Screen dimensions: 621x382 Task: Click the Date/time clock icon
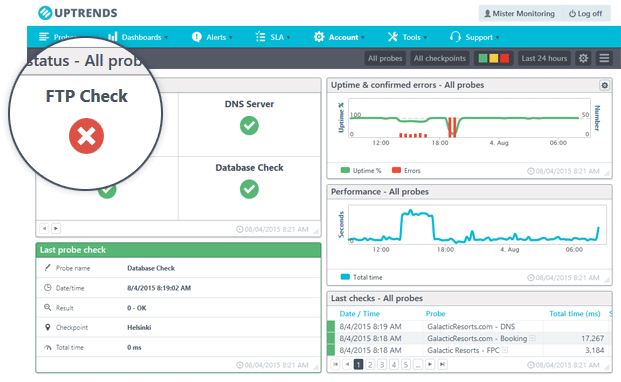(x=47, y=287)
